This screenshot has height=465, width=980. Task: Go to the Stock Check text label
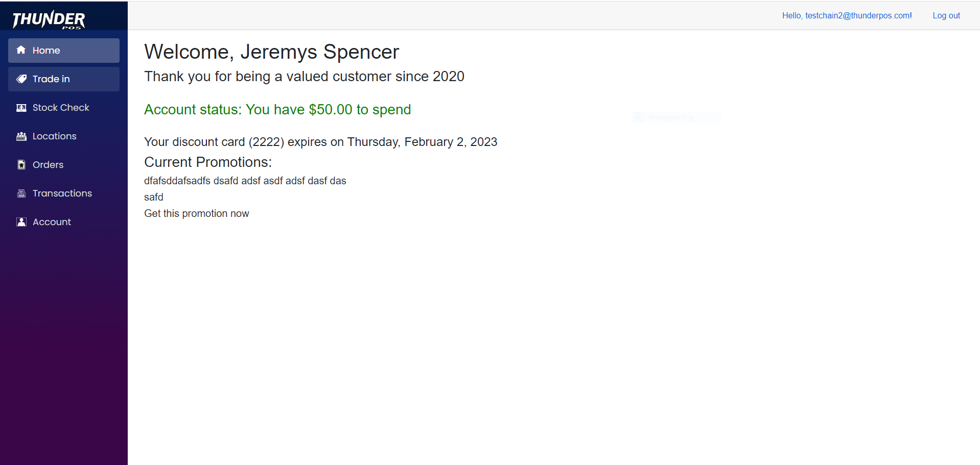pyautogui.click(x=61, y=108)
